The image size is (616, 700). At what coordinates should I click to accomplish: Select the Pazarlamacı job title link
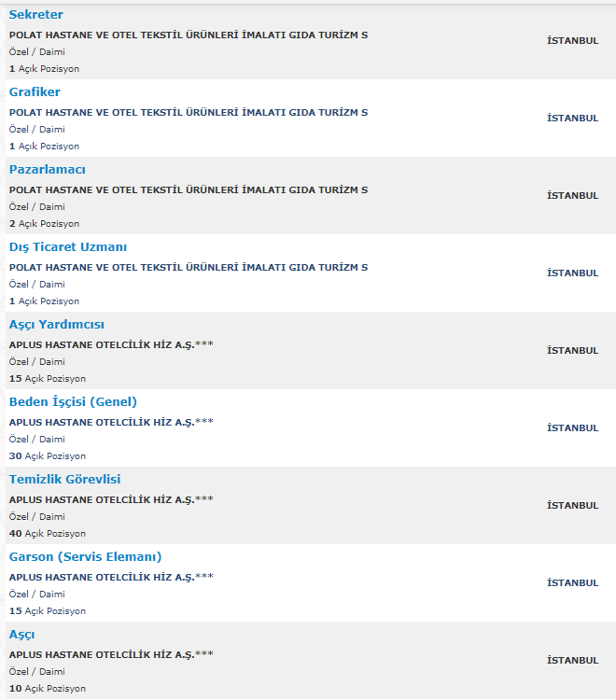(48, 170)
